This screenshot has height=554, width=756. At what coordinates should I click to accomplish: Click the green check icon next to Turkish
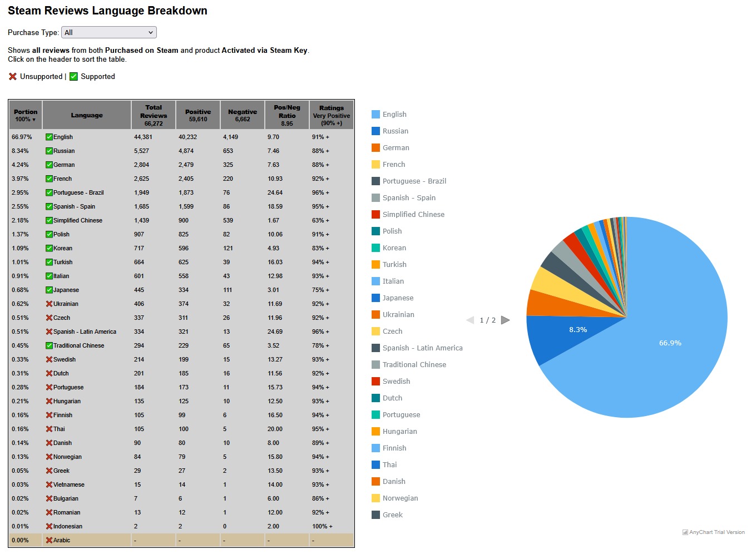click(49, 262)
